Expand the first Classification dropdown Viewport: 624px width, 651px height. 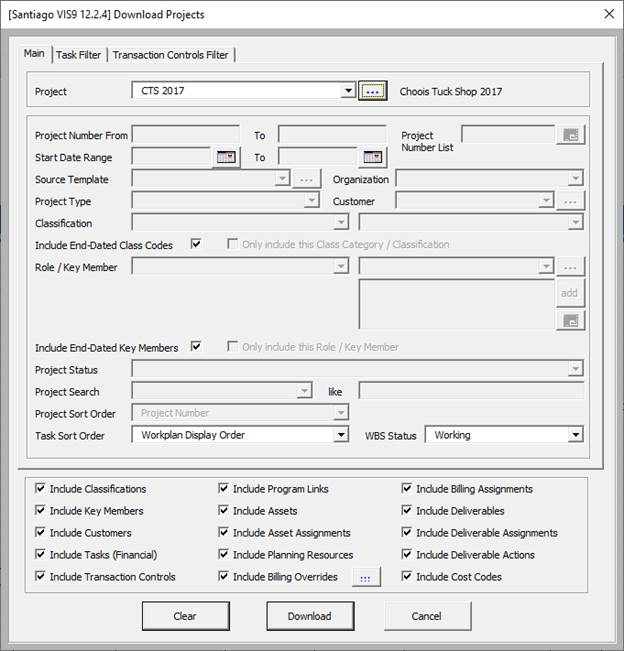[341, 223]
